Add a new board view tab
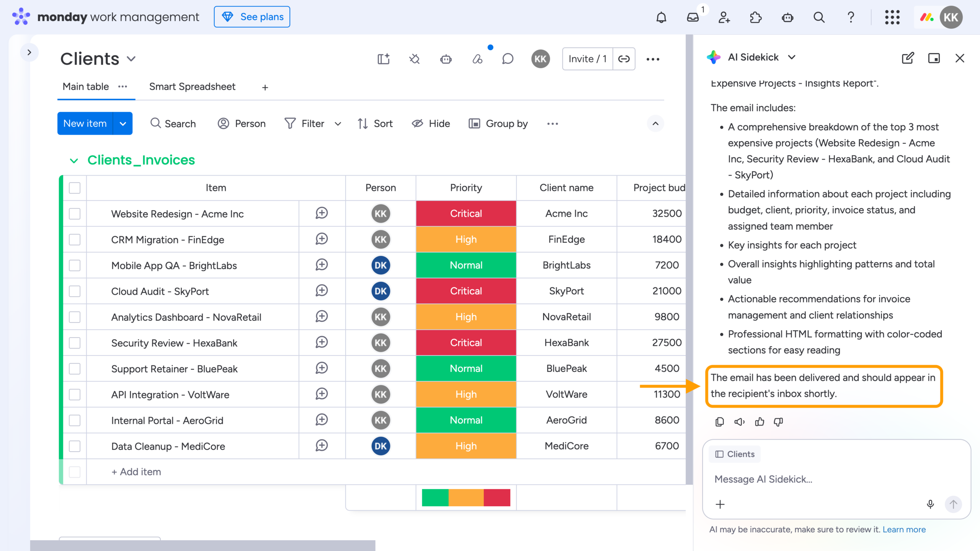 265,88
